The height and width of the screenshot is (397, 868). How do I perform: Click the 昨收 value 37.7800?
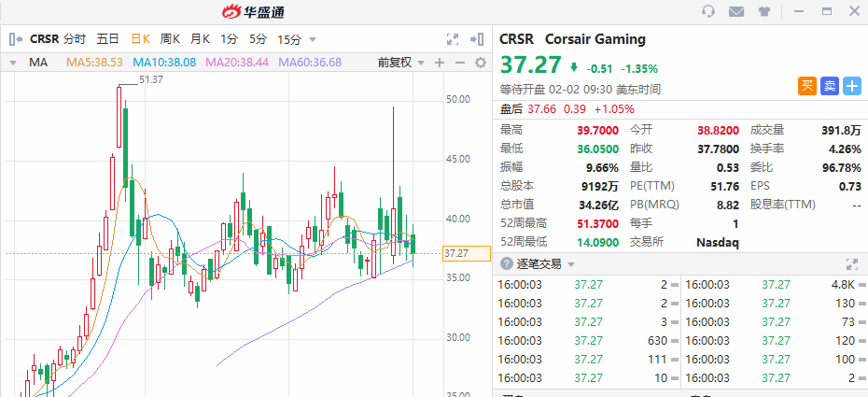click(718, 149)
